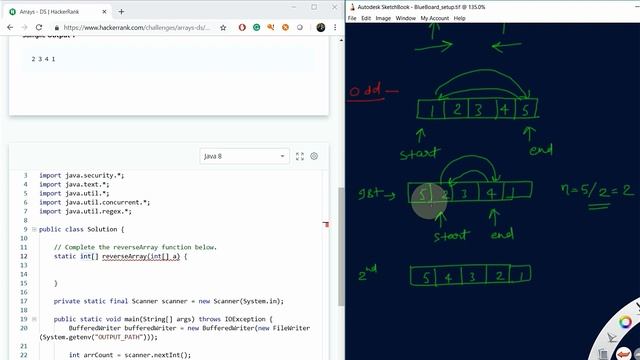The height and width of the screenshot is (360, 640).
Task: Click line number 17 in the gutter
Action: click(x=24, y=301)
